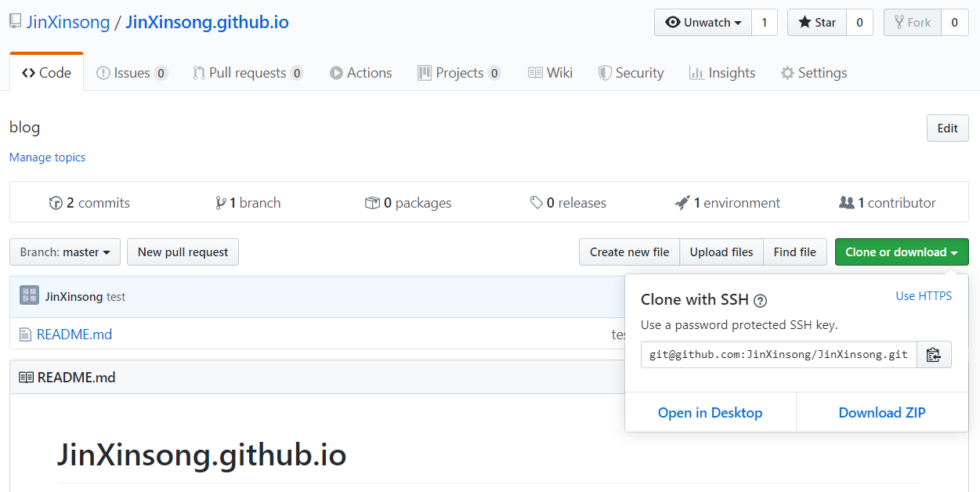
Task: Star the repository
Action: pyautogui.click(x=817, y=23)
